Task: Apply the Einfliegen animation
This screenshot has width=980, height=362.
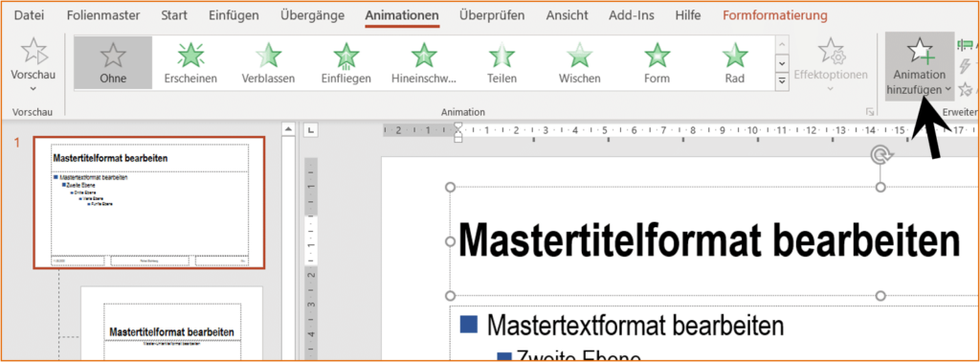Action: click(x=345, y=62)
